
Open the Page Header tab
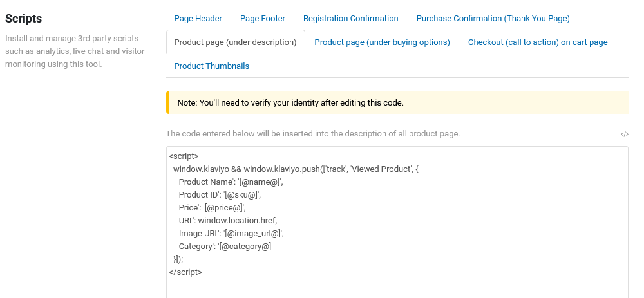tap(198, 19)
